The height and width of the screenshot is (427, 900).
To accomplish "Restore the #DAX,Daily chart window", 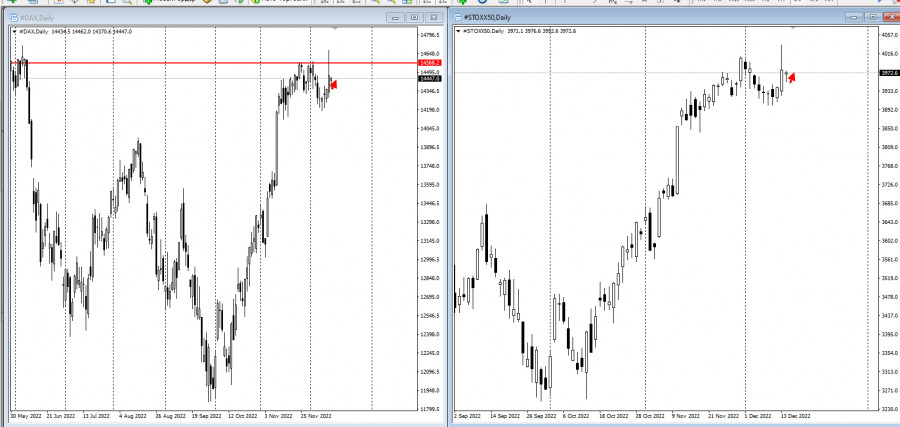I will click(x=414, y=18).
